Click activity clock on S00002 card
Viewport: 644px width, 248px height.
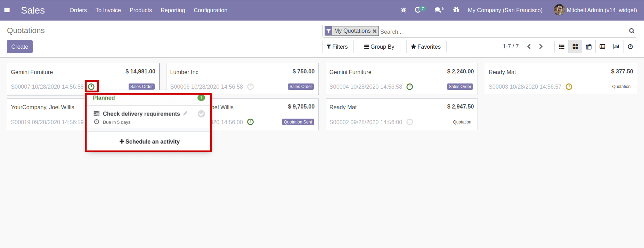click(410, 122)
